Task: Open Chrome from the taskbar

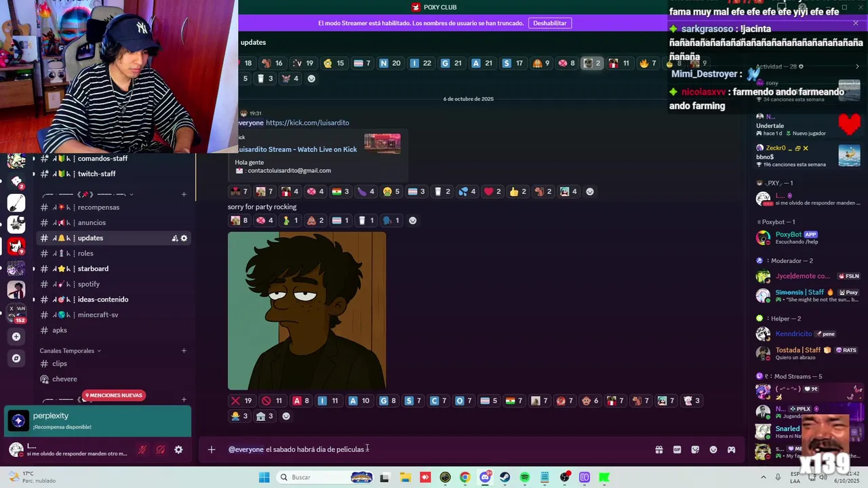Action: pyautogui.click(x=465, y=477)
